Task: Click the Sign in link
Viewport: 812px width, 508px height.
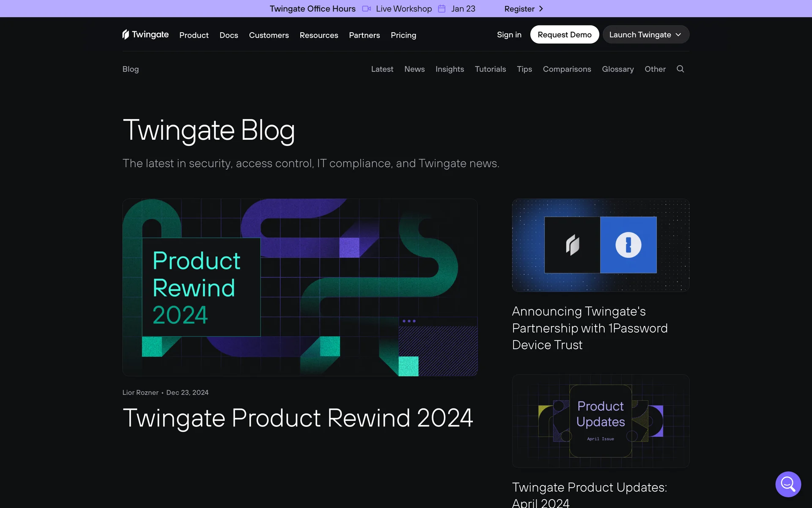Action: click(509, 35)
